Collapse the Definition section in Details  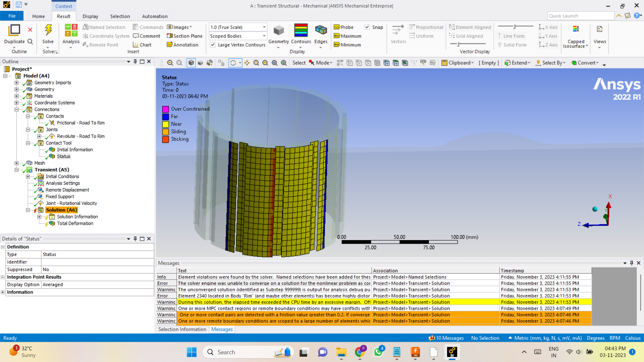click(3, 247)
